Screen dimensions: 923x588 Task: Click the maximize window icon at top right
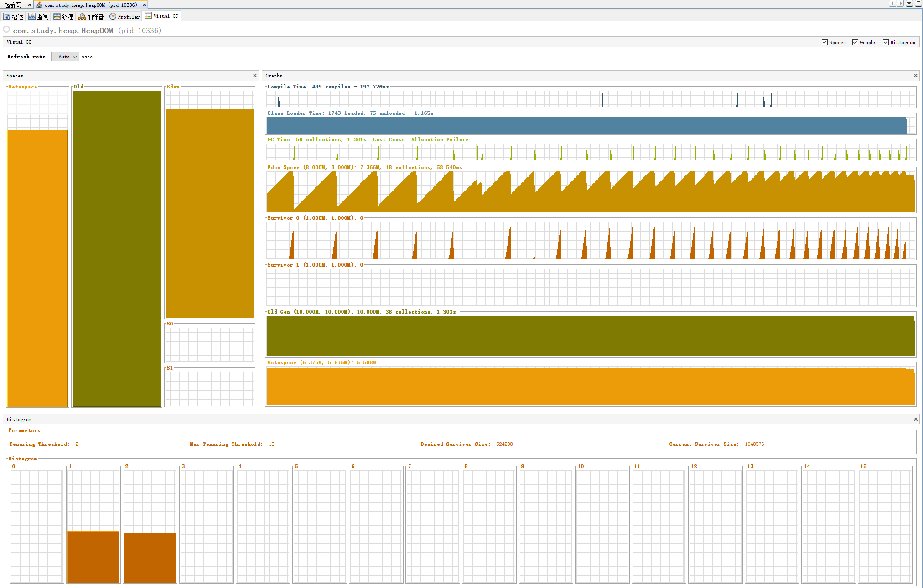(918, 3)
